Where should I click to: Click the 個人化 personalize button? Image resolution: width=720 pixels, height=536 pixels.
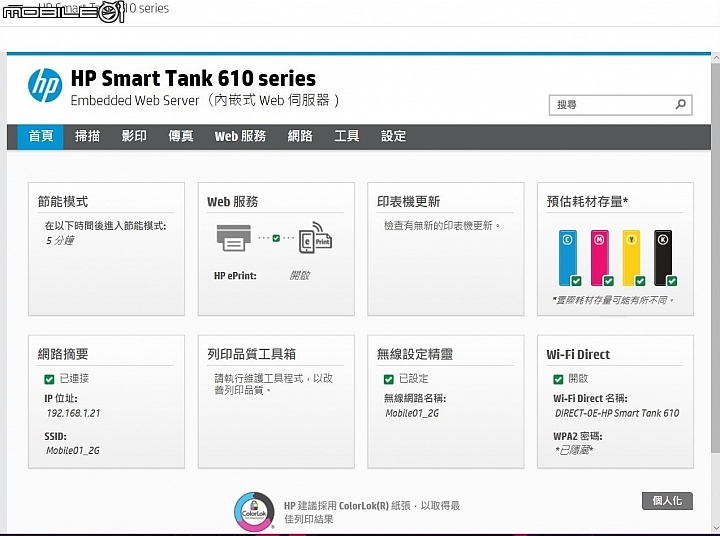coord(667,501)
